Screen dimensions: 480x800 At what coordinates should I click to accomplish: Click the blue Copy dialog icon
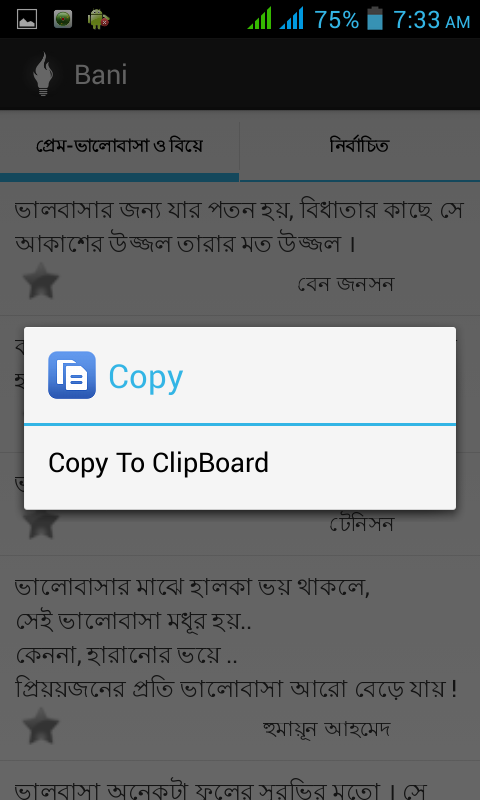(x=72, y=375)
